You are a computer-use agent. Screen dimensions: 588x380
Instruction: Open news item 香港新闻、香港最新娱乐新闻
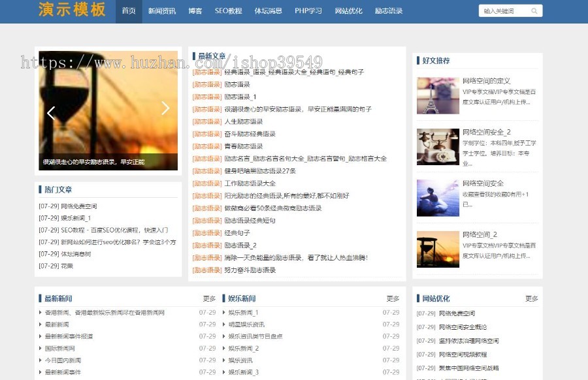pyautogui.click(x=105, y=313)
